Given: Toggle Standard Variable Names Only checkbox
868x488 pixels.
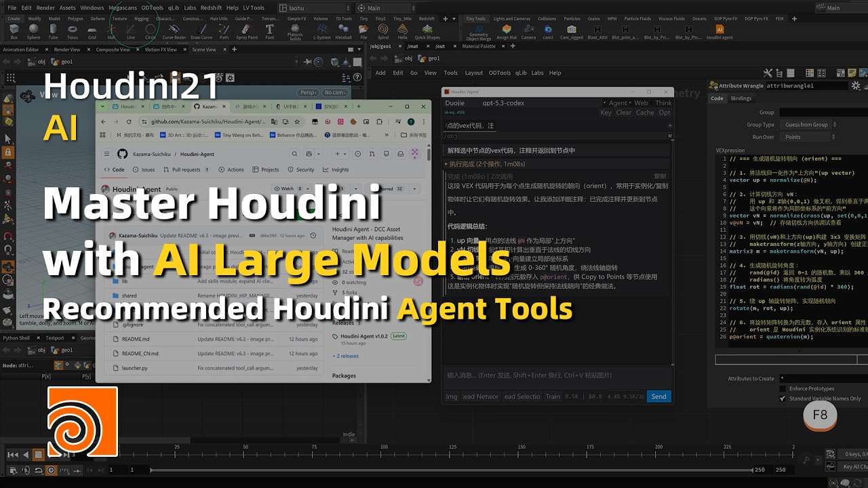Looking at the screenshot, I should pos(783,399).
